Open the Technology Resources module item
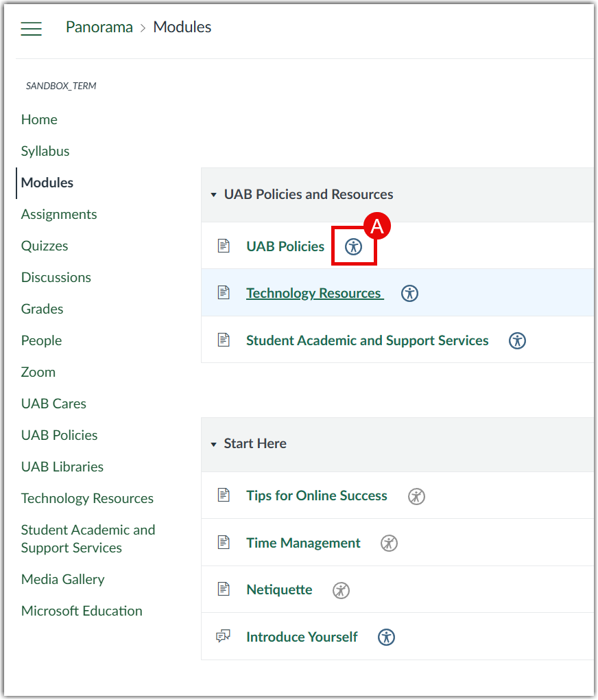 tap(314, 292)
